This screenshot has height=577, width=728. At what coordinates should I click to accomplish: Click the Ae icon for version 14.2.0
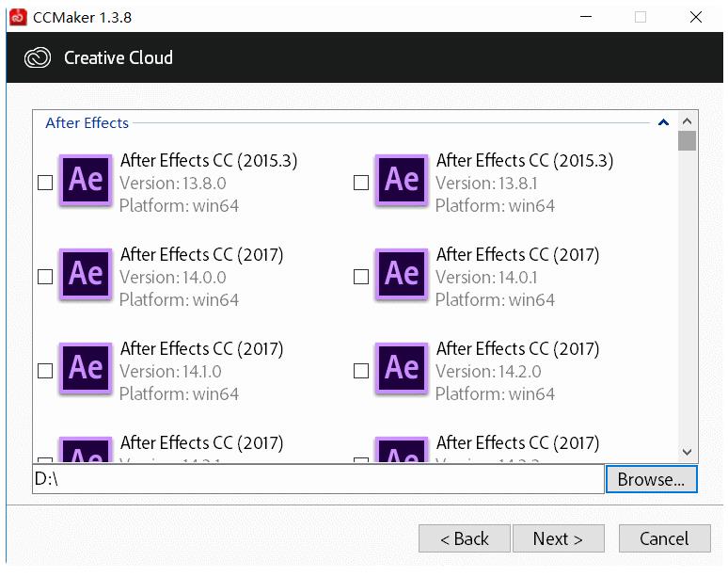point(402,368)
